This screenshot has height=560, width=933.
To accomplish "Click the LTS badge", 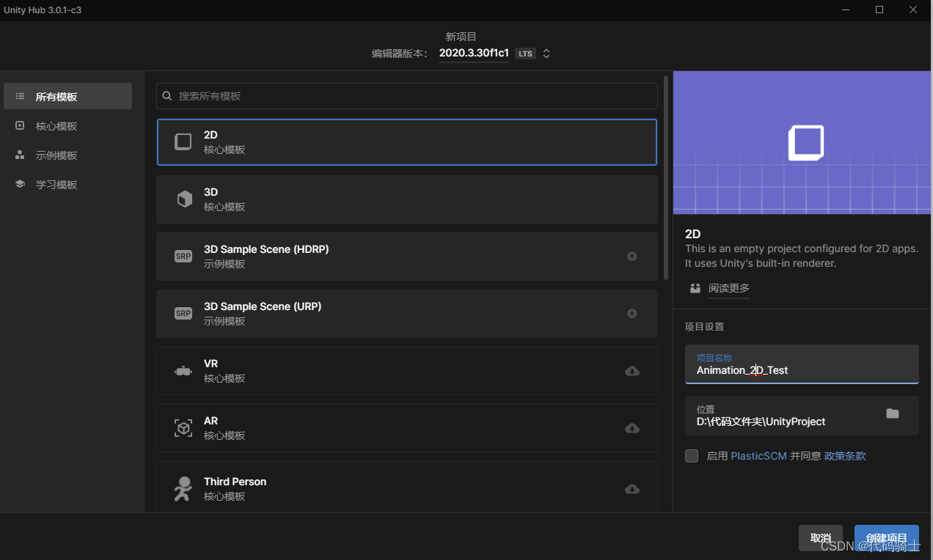I will point(524,54).
